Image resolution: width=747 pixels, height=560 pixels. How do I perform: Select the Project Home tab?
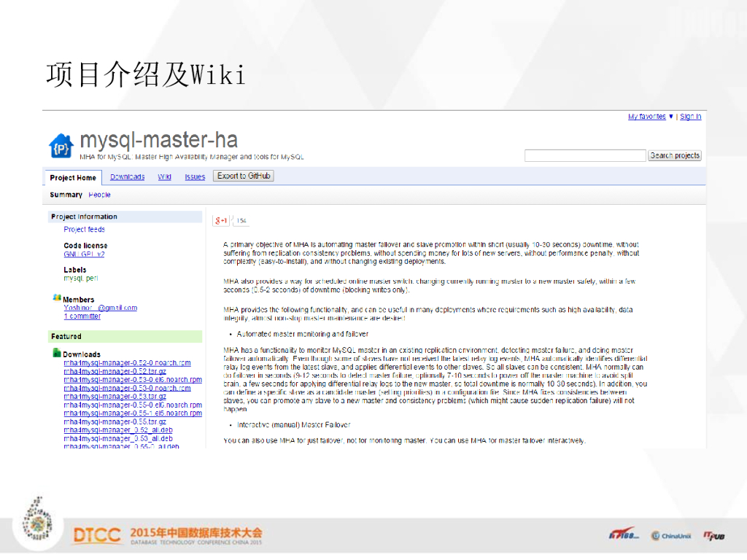click(x=73, y=178)
